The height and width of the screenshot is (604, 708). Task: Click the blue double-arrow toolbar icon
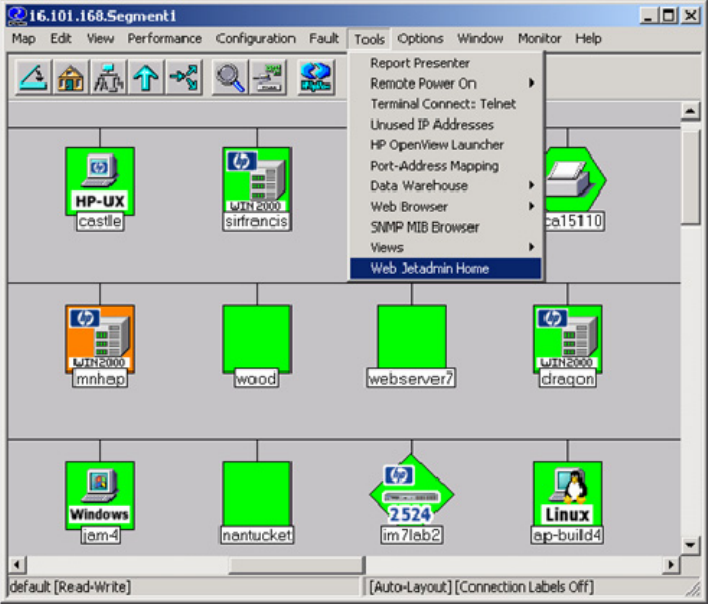click(316, 77)
